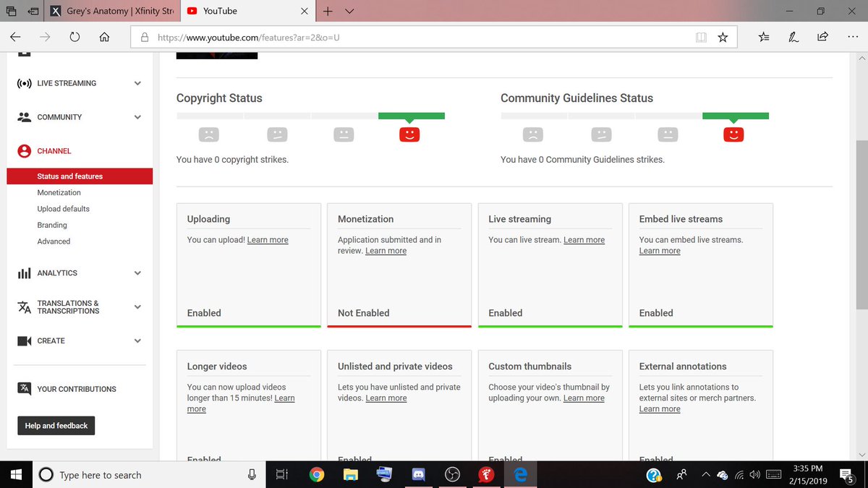Click the Community people icon

point(24,117)
